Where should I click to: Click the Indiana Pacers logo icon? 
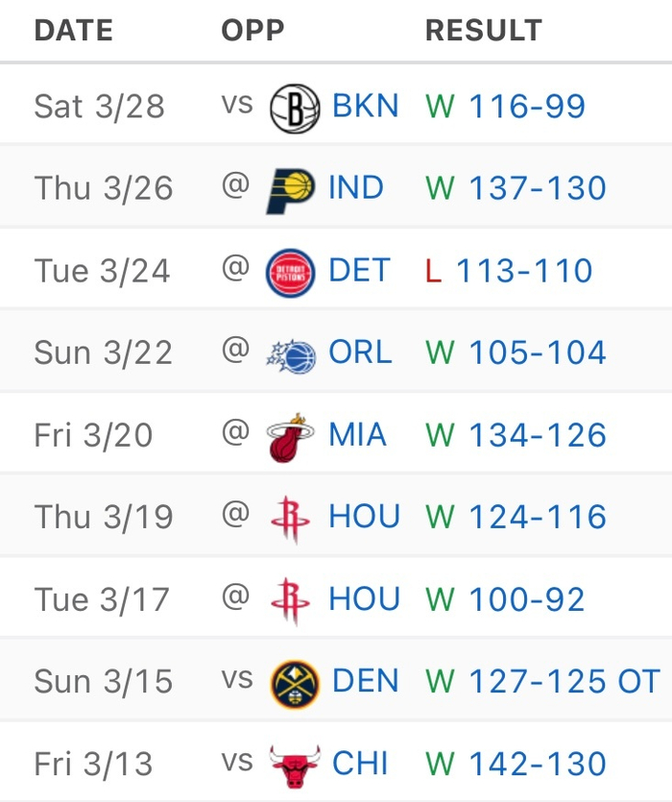[290, 188]
